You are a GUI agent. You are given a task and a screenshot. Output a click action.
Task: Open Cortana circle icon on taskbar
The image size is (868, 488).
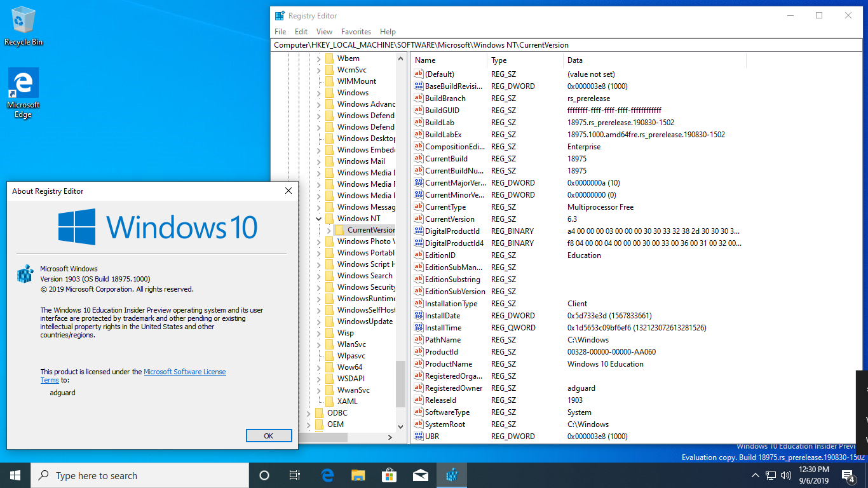point(264,475)
